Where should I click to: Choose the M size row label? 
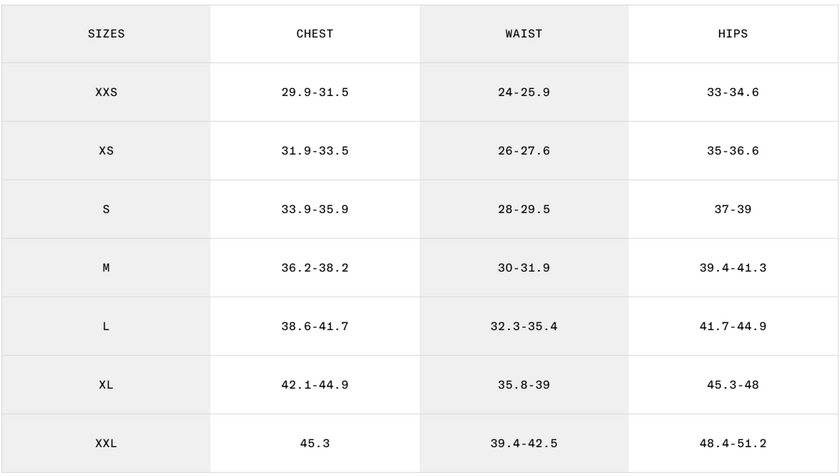click(106, 268)
